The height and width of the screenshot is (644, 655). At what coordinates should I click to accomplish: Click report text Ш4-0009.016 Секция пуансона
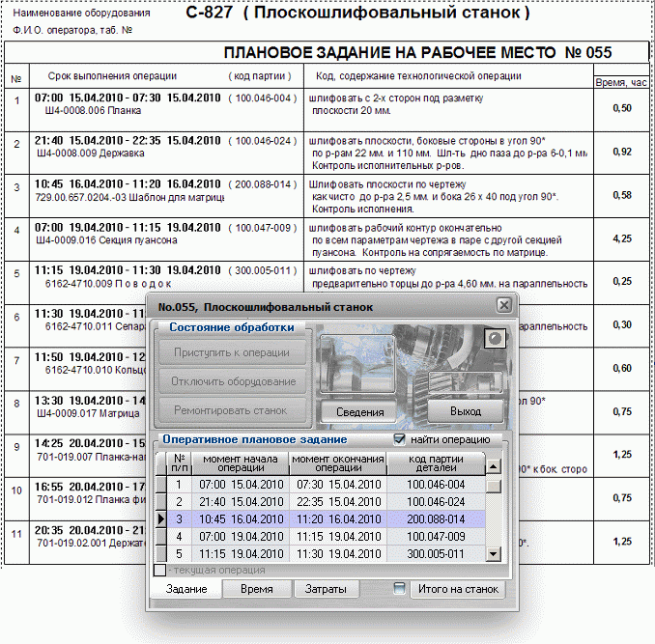(106, 240)
